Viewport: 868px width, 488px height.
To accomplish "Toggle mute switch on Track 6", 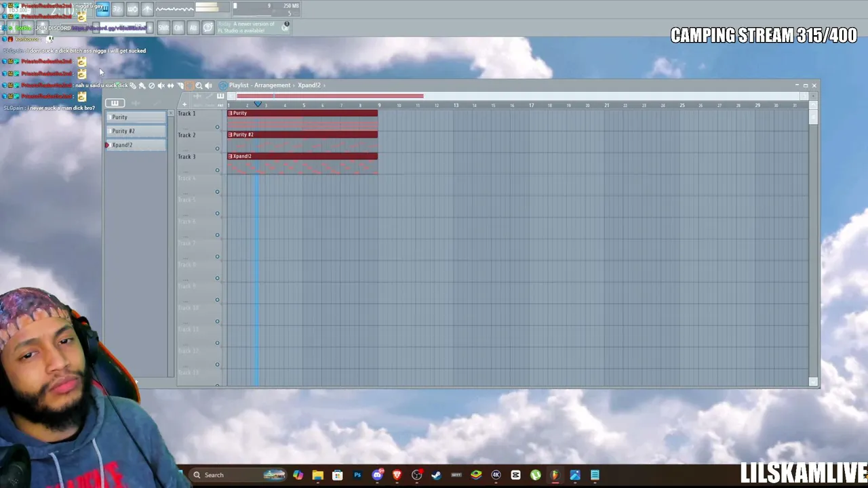I will pyautogui.click(x=218, y=235).
